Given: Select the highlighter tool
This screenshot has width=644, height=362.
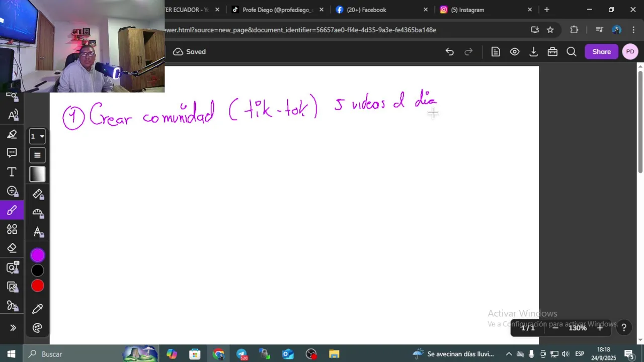Looking at the screenshot, I should (12, 134).
